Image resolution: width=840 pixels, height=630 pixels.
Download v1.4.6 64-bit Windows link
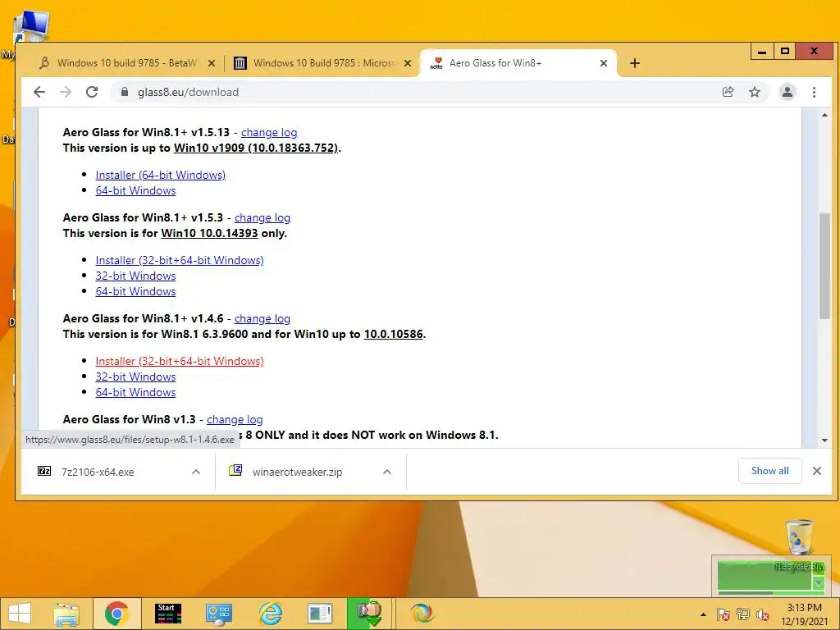pyautogui.click(x=135, y=392)
